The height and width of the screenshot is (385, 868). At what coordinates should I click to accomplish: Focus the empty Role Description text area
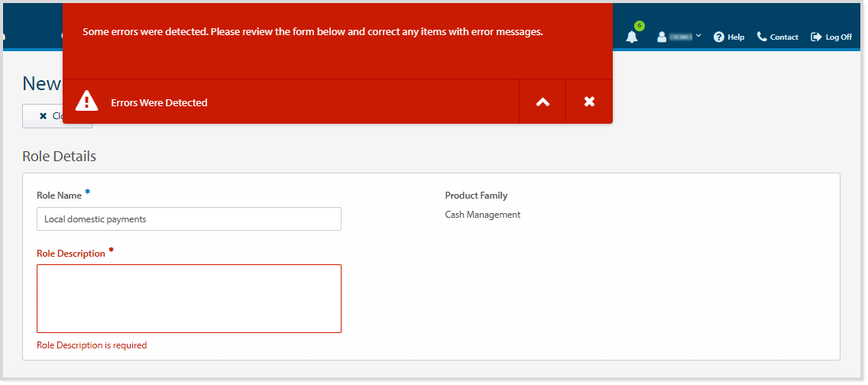point(189,299)
